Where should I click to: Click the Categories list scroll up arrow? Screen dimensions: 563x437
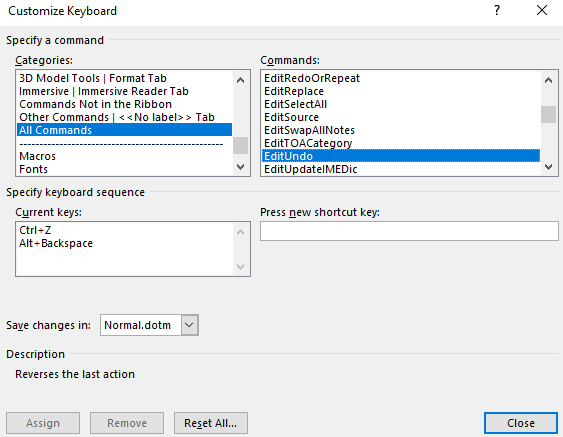241,80
